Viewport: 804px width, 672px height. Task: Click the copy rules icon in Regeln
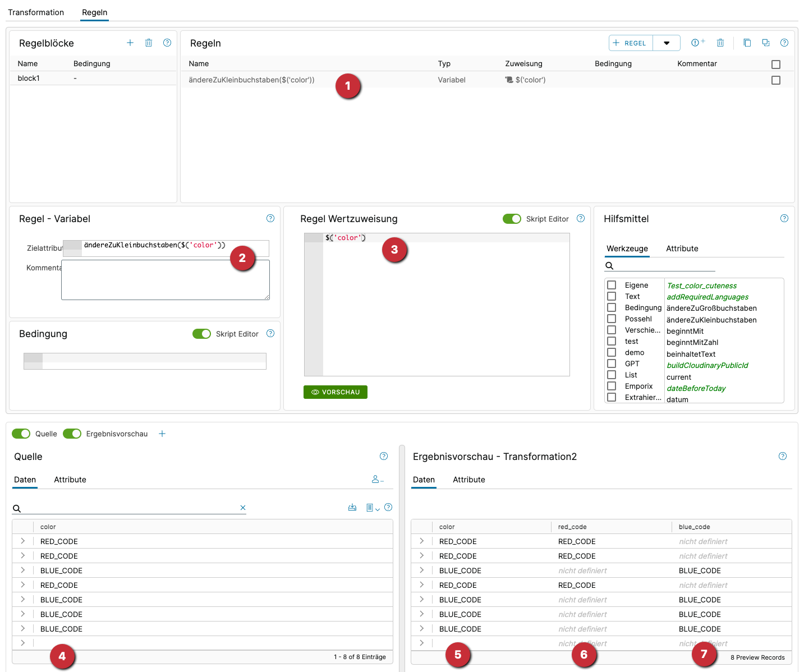point(747,43)
